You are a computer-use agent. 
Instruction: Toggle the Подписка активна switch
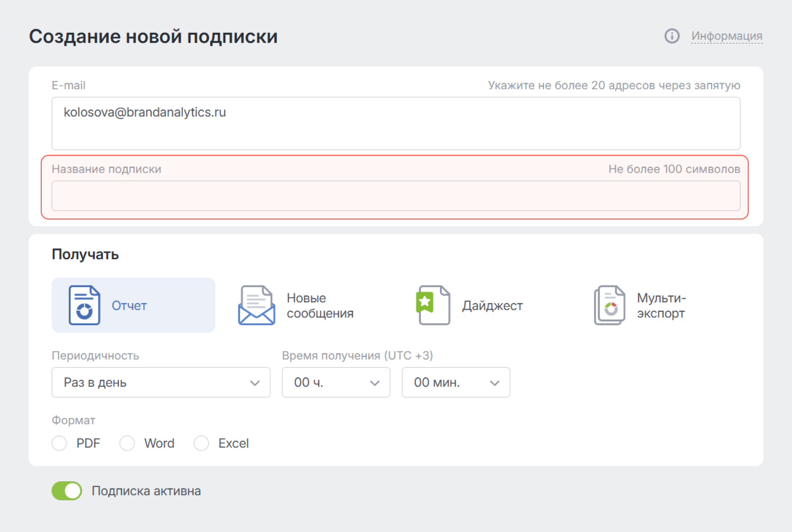(x=67, y=491)
